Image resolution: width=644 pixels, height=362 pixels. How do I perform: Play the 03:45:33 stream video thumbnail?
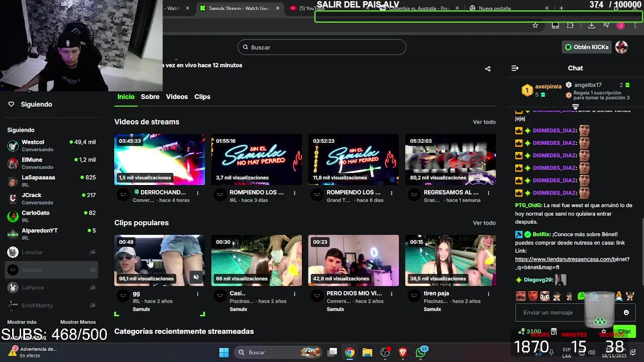click(159, 159)
